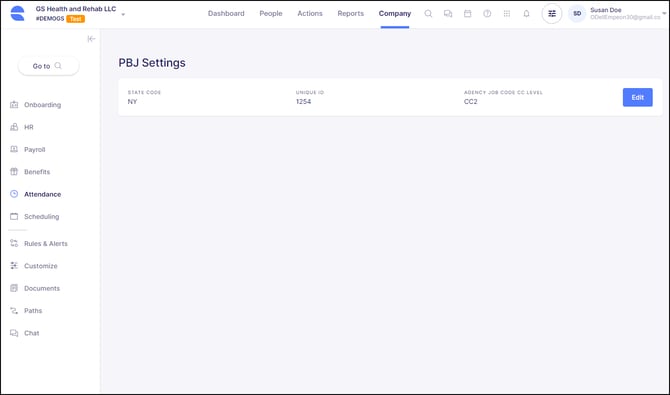Image resolution: width=670 pixels, height=395 pixels.
Task: Click the Customize sliders icon in sidebar
Action: (14, 266)
